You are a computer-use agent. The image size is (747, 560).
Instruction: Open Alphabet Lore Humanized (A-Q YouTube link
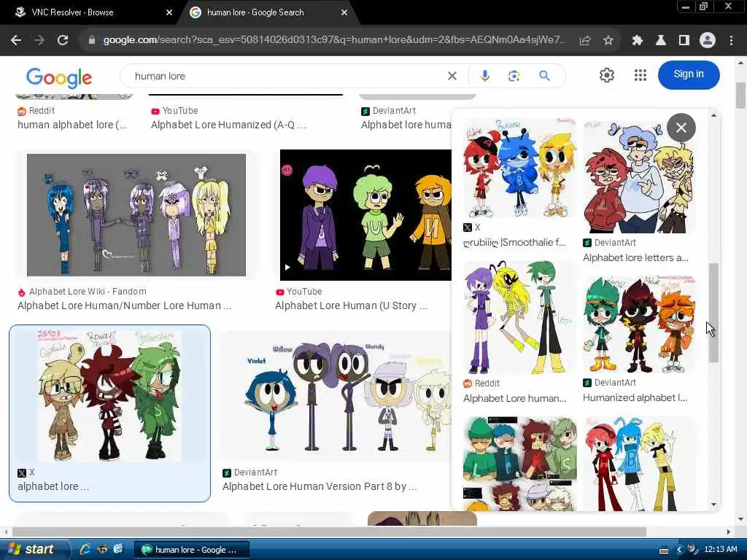click(228, 125)
